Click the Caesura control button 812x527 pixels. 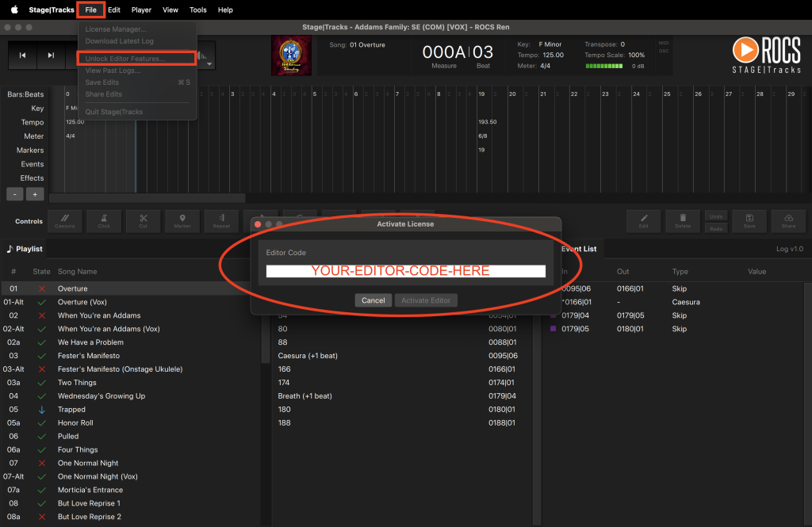point(65,221)
